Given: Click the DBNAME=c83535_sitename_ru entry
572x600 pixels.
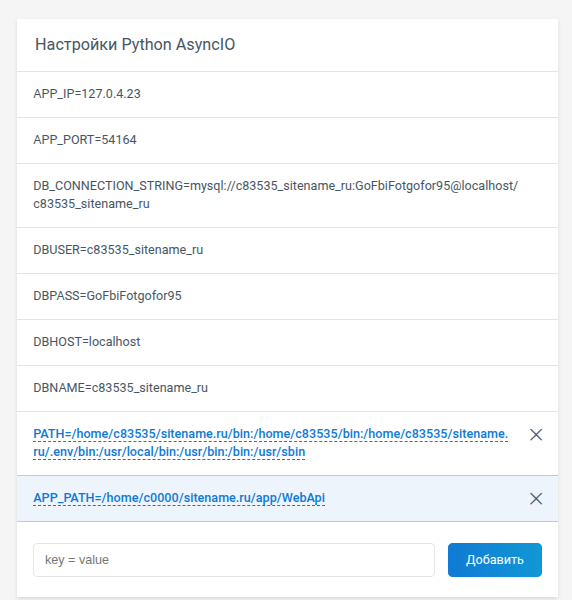Looking at the screenshot, I should coord(287,388).
